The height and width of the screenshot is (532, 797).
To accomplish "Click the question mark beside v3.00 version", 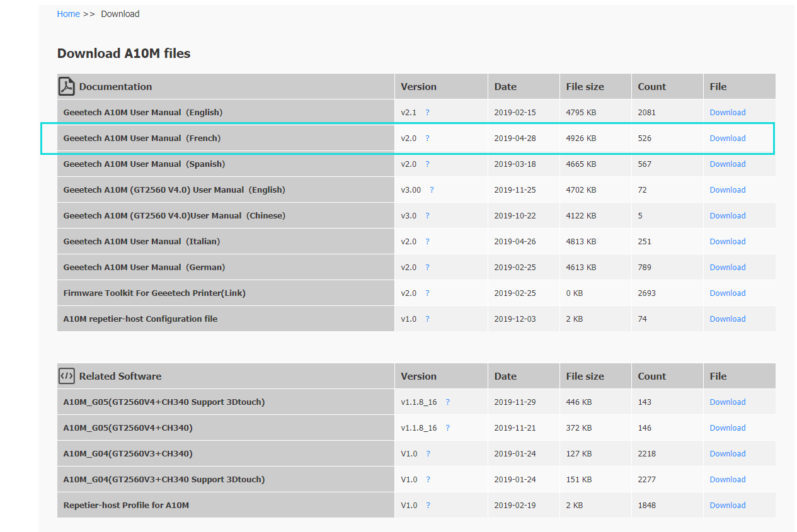I will 432,190.
